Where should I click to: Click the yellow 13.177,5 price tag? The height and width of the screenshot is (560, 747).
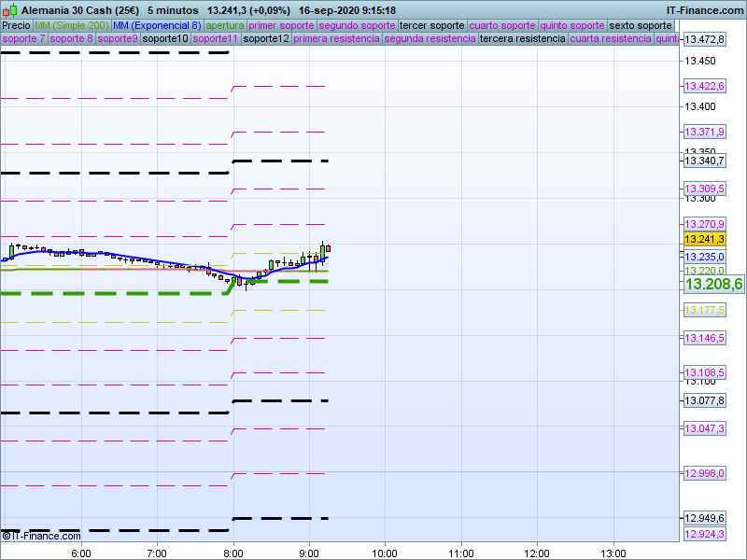[704, 310]
